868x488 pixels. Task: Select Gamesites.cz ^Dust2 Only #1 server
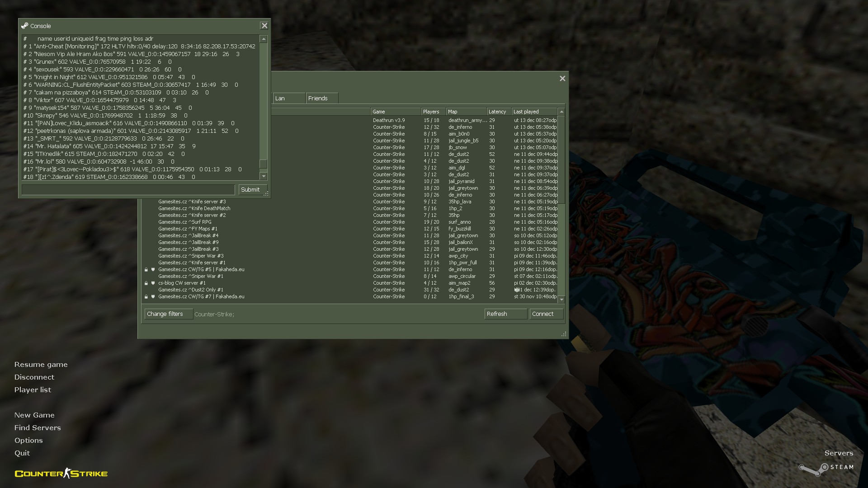point(350,290)
